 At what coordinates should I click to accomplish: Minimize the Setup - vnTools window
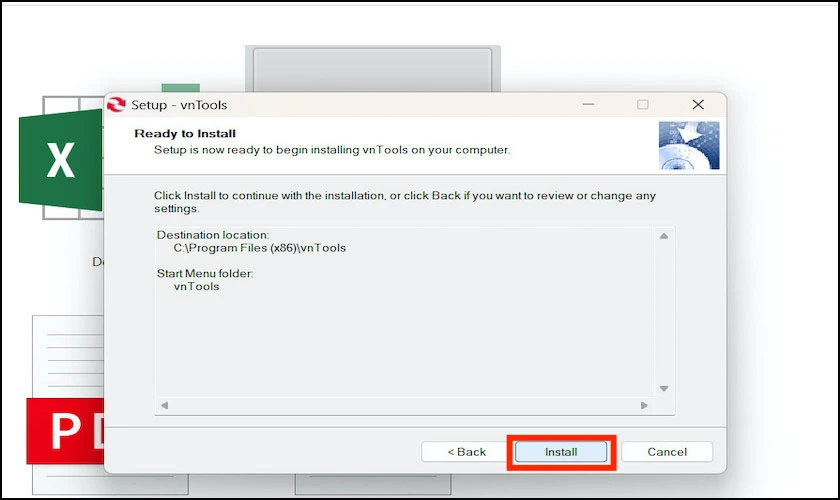[588, 105]
